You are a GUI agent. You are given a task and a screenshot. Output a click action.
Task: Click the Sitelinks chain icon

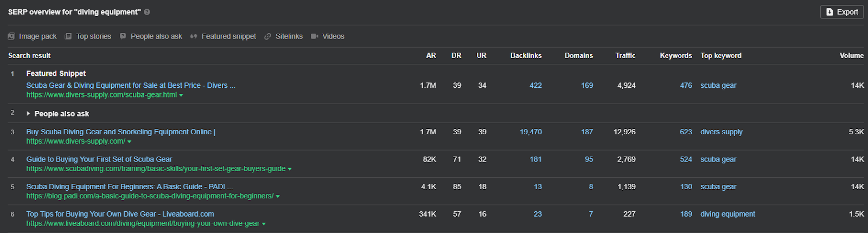(x=267, y=36)
